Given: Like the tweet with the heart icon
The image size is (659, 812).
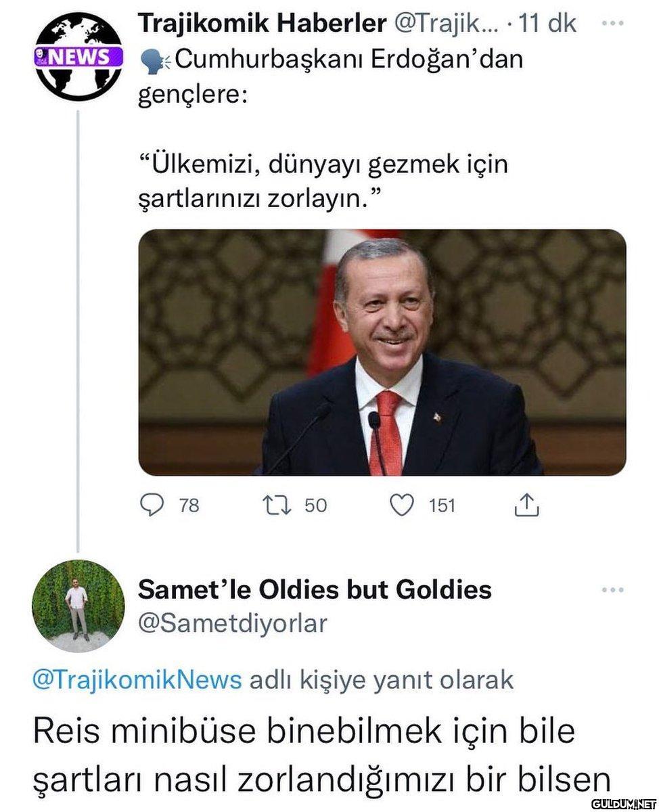Looking at the screenshot, I should (x=403, y=505).
